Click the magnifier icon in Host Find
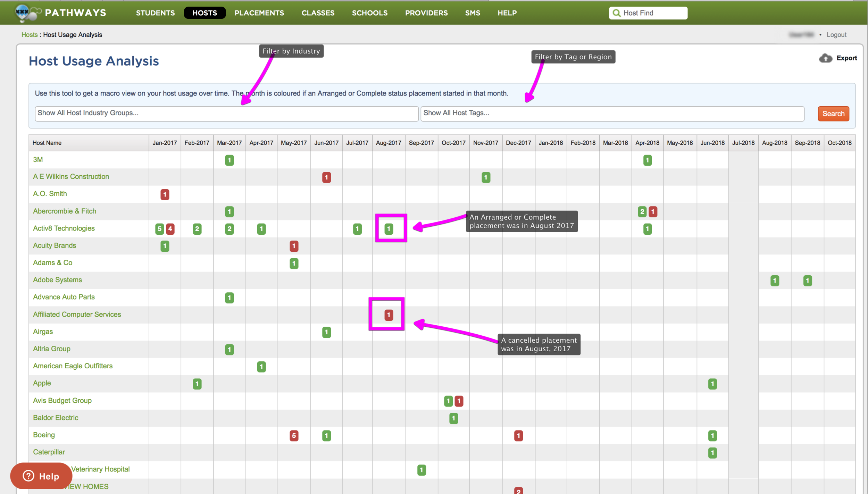 tap(616, 13)
